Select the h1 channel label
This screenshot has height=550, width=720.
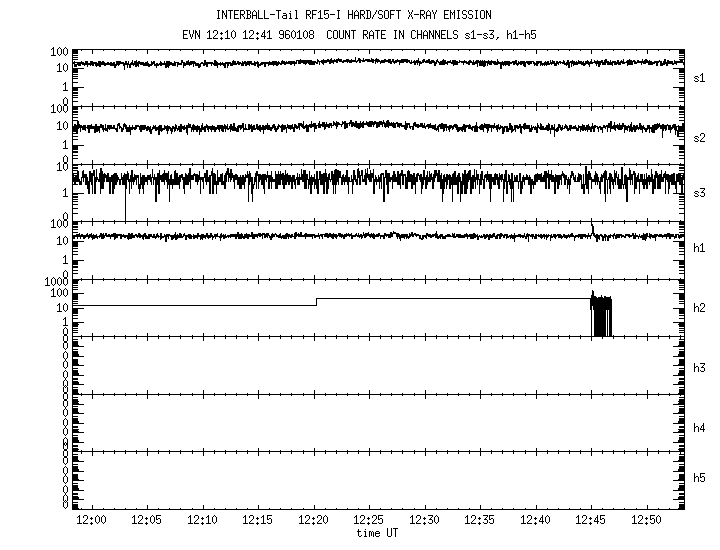(x=699, y=248)
